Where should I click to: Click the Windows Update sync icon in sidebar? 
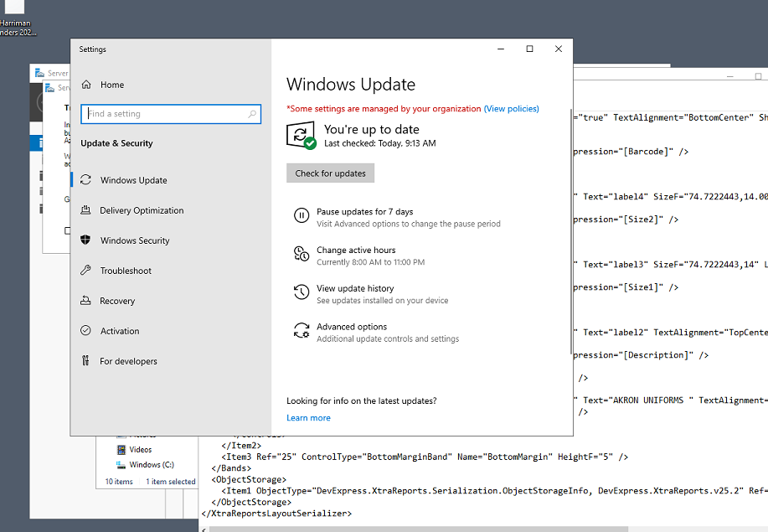click(x=85, y=180)
